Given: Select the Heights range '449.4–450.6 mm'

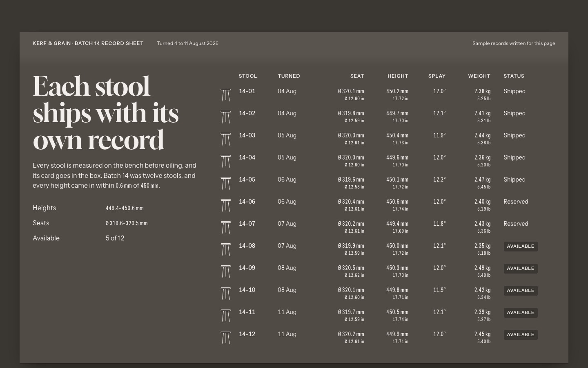Looking at the screenshot, I should (125, 208).
